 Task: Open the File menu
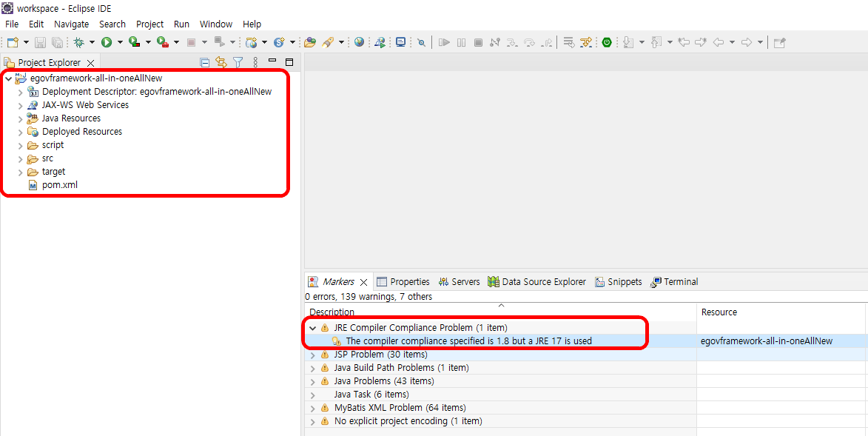coord(12,24)
